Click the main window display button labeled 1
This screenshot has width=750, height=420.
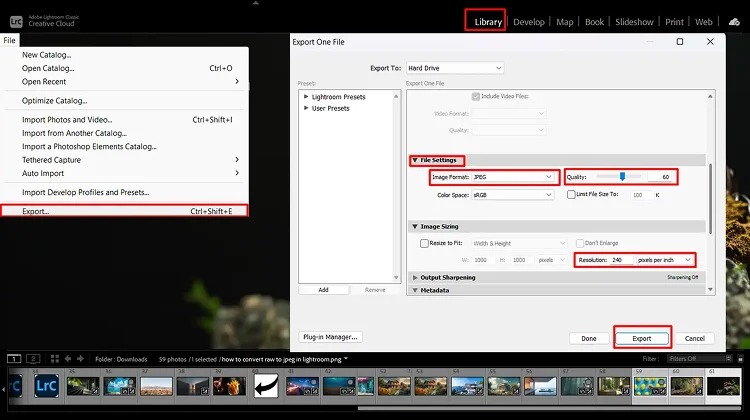click(14, 358)
